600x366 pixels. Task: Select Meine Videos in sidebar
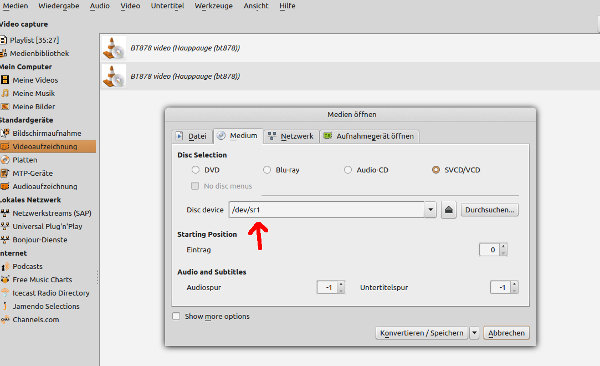[29, 80]
